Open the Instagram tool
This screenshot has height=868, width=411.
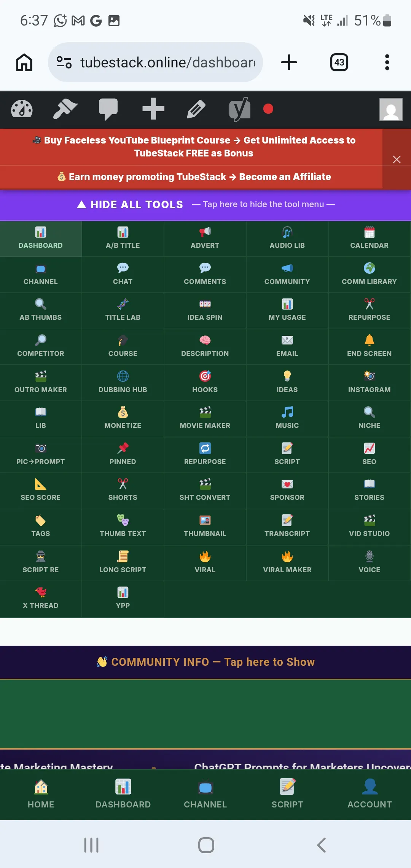click(x=370, y=383)
